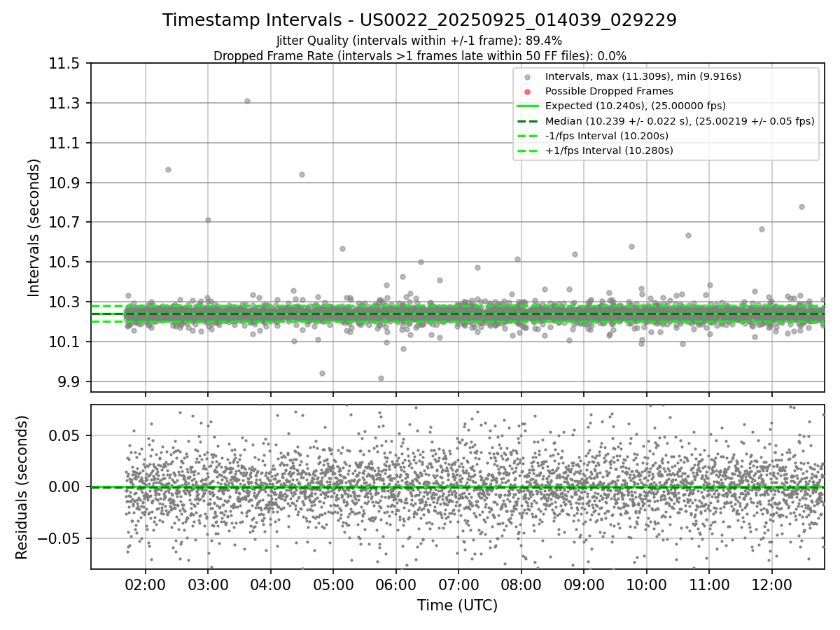Viewport: 840px width, 630px height.
Task: Click the "04:00" x-axis tick label
Action: (x=271, y=584)
